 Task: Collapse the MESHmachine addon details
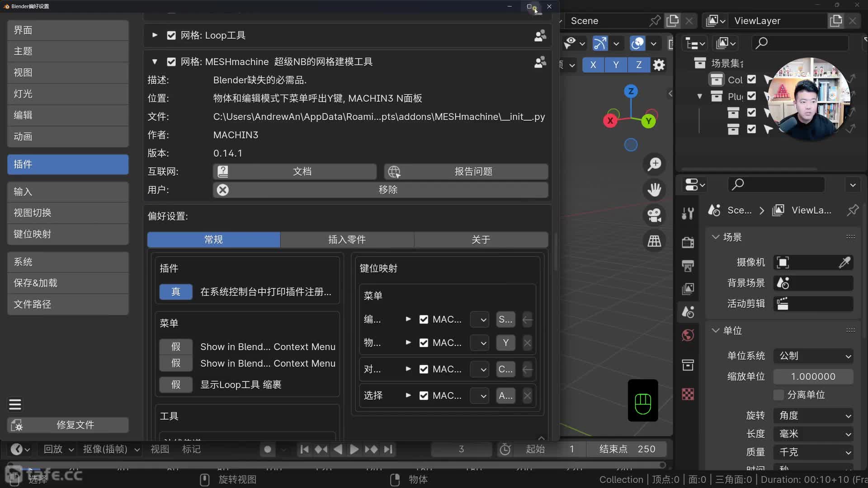tap(155, 62)
